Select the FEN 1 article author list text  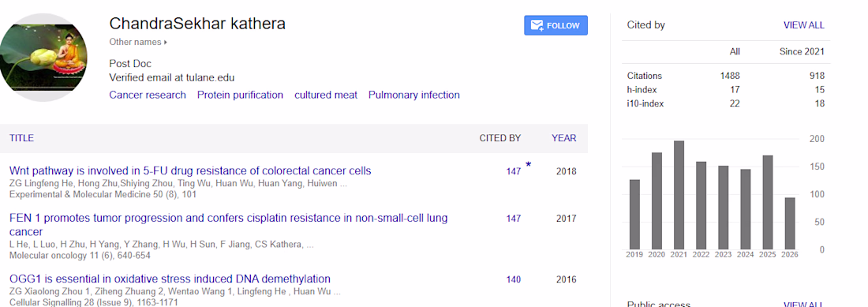tap(162, 245)
